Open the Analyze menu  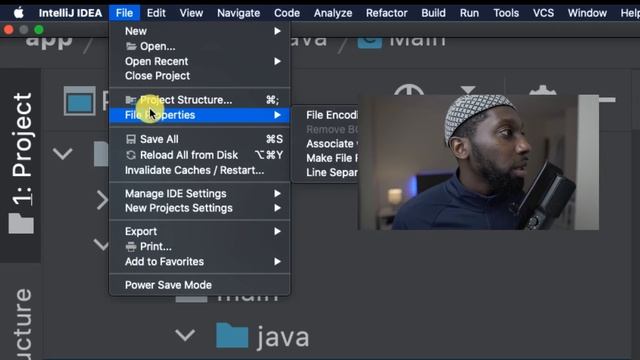point(333,13)
